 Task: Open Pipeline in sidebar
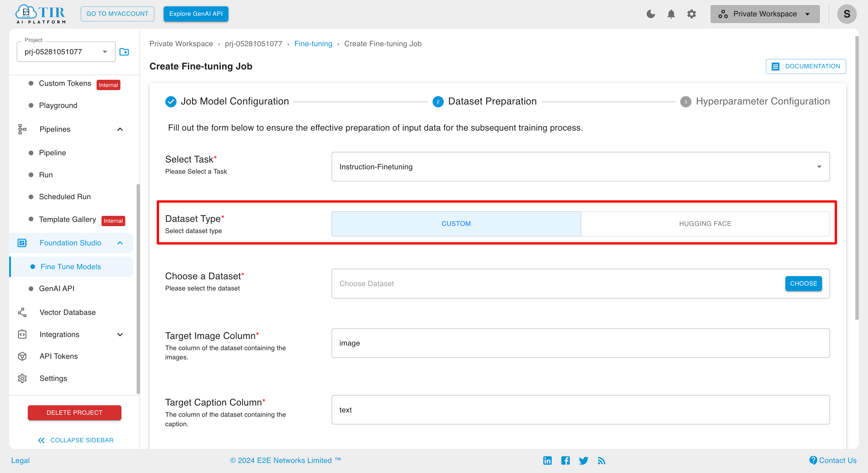tap(53, 153)
